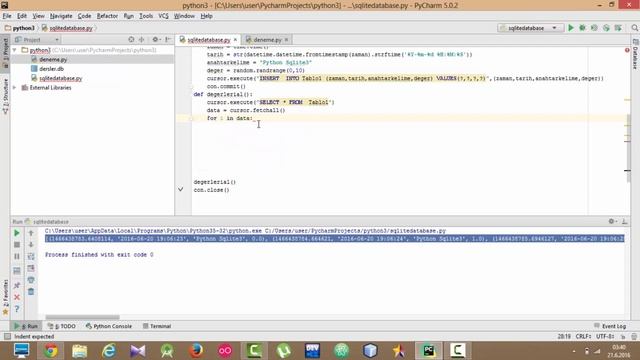This screenshot has height=360, width=640.
Task: Open Project panel settings gear
Action: pyautogui.click(x=155, y=40)
